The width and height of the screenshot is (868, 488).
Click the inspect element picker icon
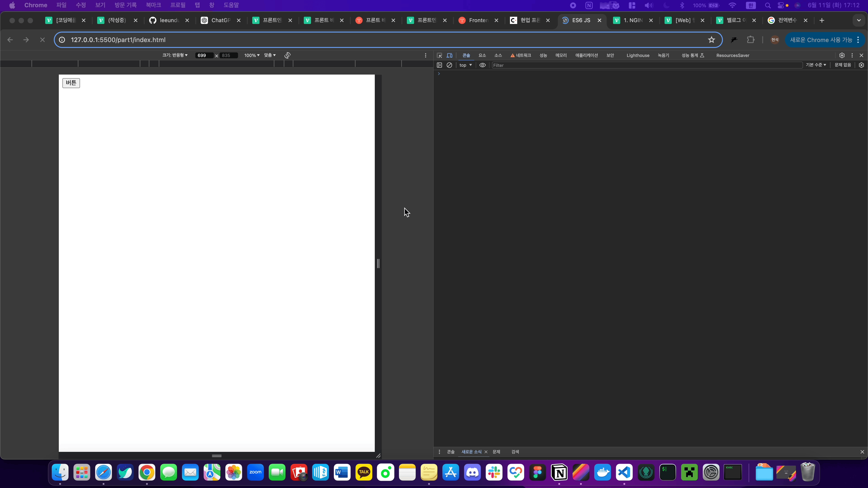pyautogui.click(x=439, y=55)
